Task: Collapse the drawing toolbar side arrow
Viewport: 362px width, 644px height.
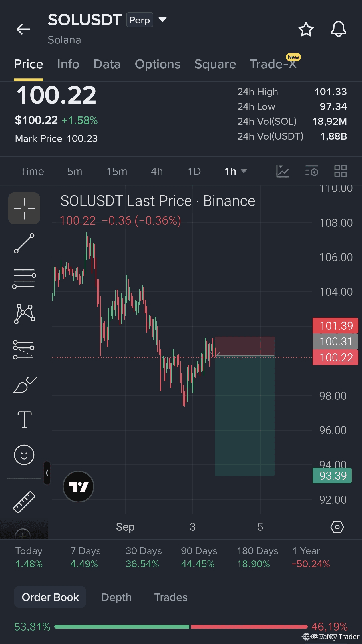Action: (47, 473)
